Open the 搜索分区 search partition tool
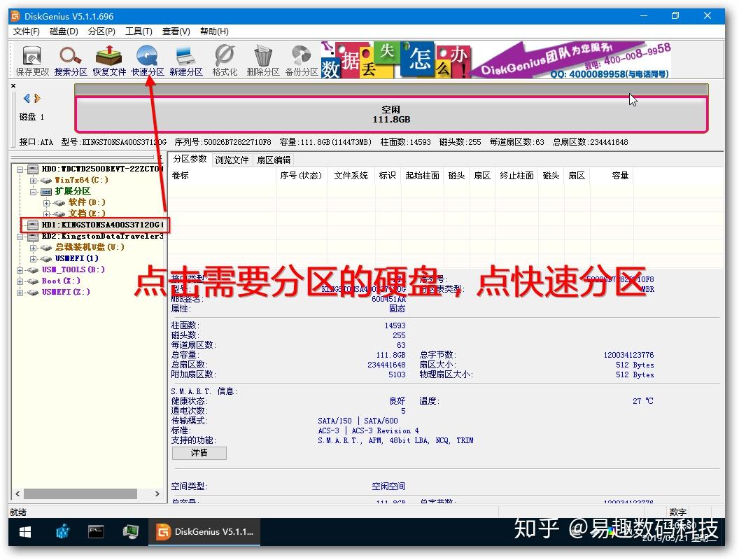739x560 pixels. coord(71,60)
